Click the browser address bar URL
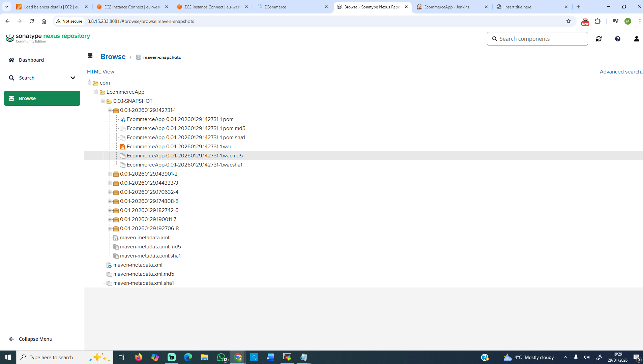 (141, 21)
